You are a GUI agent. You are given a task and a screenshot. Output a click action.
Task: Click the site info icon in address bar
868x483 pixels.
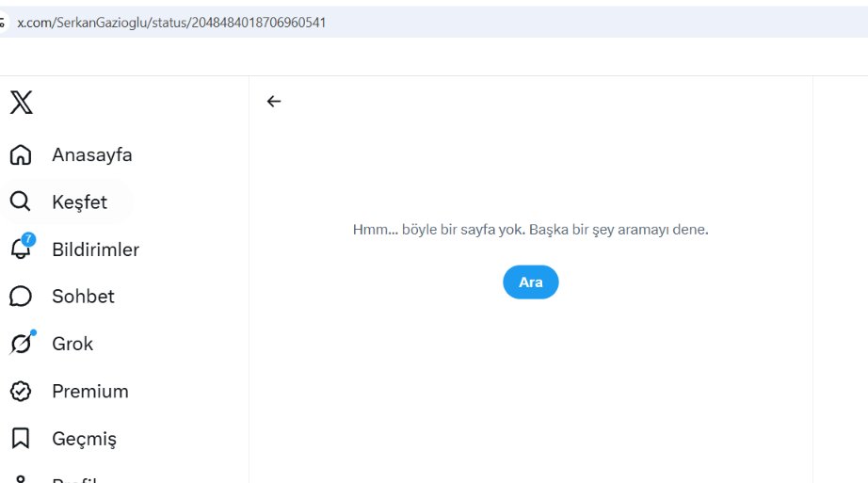pyautogui.click(x=3, y=23)
